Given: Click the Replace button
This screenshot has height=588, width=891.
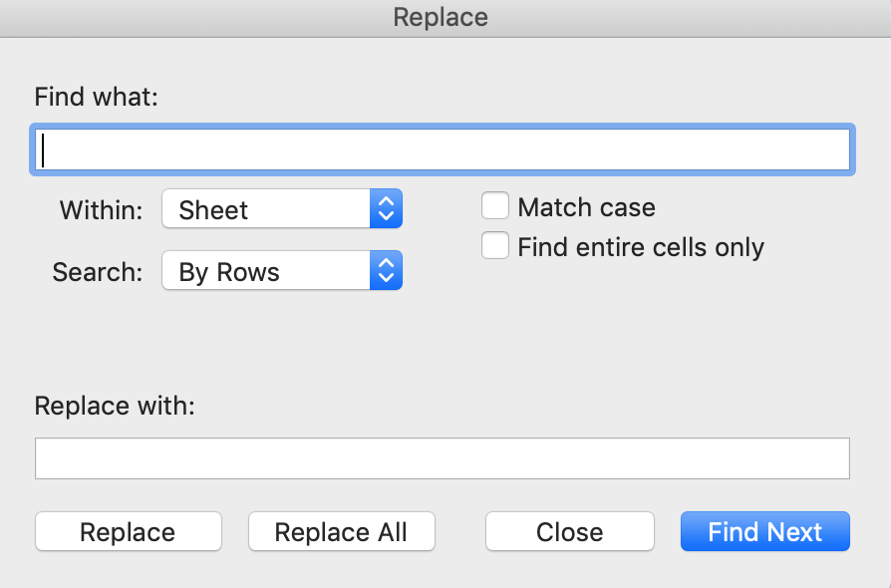Looking at the screenshot, I should tap(129, 532).
